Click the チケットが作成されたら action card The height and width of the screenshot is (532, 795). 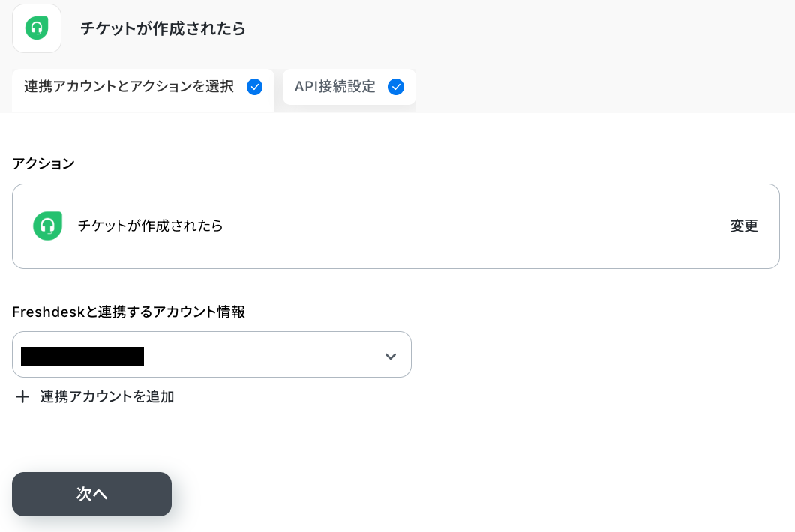point(396,226)
